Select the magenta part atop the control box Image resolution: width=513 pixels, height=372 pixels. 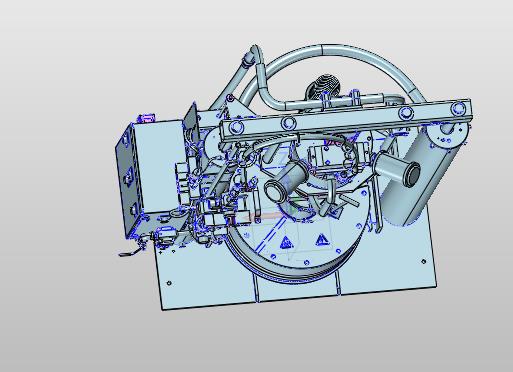(x=146, y=118)
